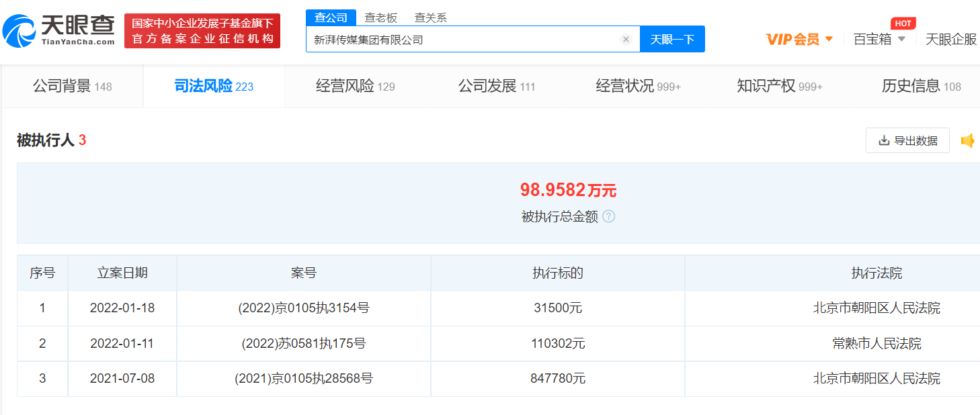Select the 2022-01-18 filing date cell
The height and width of the screenshot is (415, 980).
tap(122, 308)
